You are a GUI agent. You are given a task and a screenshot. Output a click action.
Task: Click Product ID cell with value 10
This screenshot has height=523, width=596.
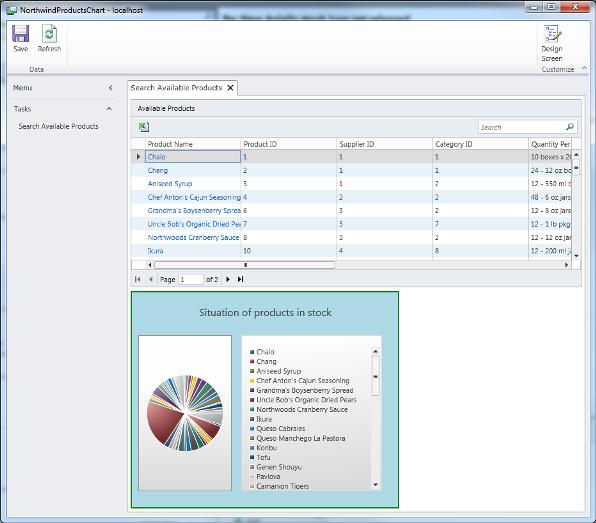pyautogui.click(x=288, y=251)
